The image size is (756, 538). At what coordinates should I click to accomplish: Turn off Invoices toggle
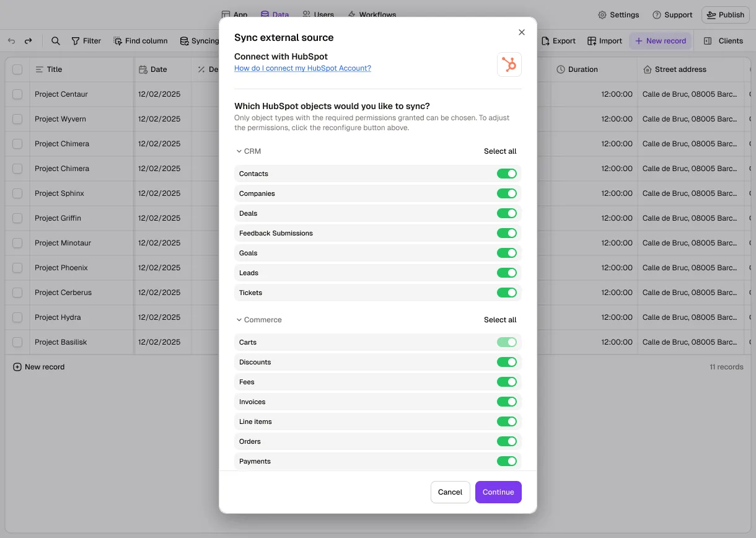507,402
